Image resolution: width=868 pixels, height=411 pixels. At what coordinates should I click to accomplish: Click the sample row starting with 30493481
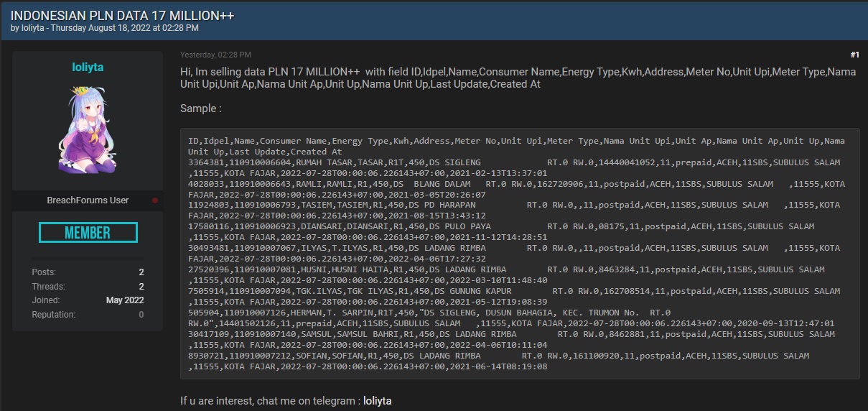(514, 252)
